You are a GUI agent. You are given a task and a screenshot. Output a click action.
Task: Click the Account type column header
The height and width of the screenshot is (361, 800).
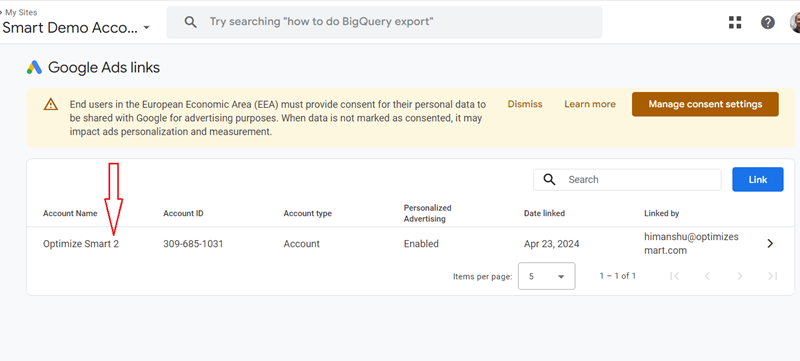click(x=308, y=213)
